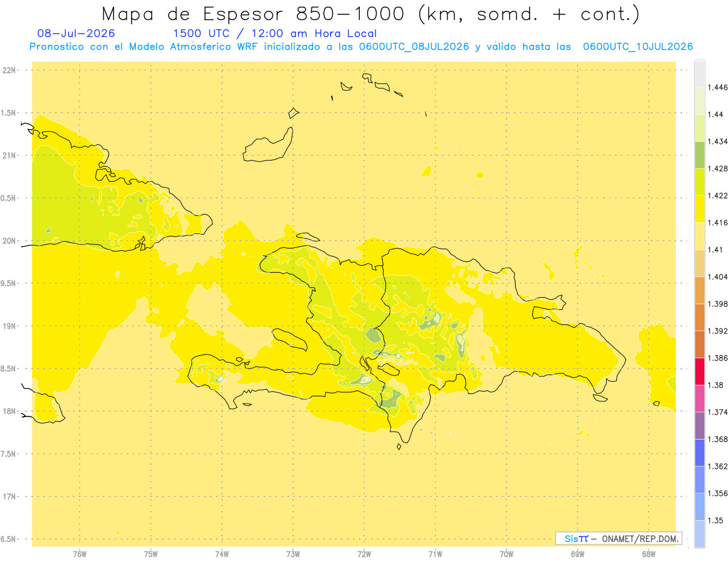Click the legend value '1.362'
728x562 pixels.
tap(718, 466)
